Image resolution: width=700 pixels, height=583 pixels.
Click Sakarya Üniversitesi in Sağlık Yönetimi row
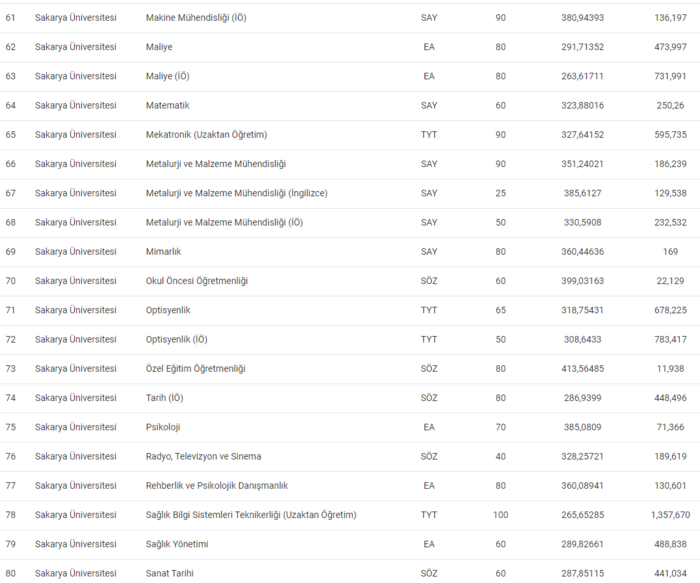pos(76,544)
